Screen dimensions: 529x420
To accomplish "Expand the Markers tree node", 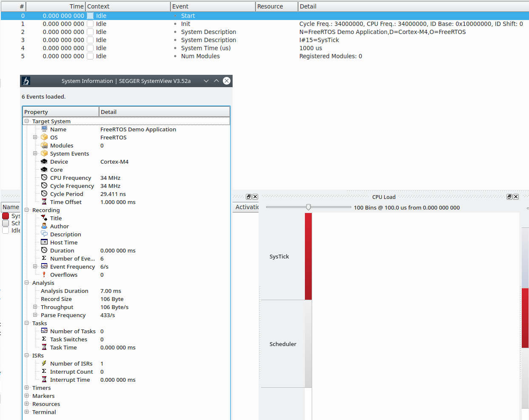I will pos(26,396).
